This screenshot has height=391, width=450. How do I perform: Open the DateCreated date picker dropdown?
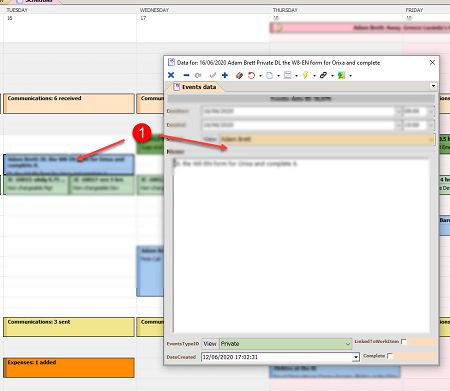tap(356, 357)
